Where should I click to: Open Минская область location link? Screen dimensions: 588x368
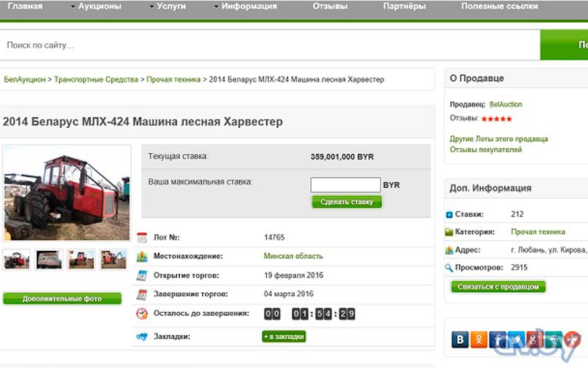tap(293, 256)
